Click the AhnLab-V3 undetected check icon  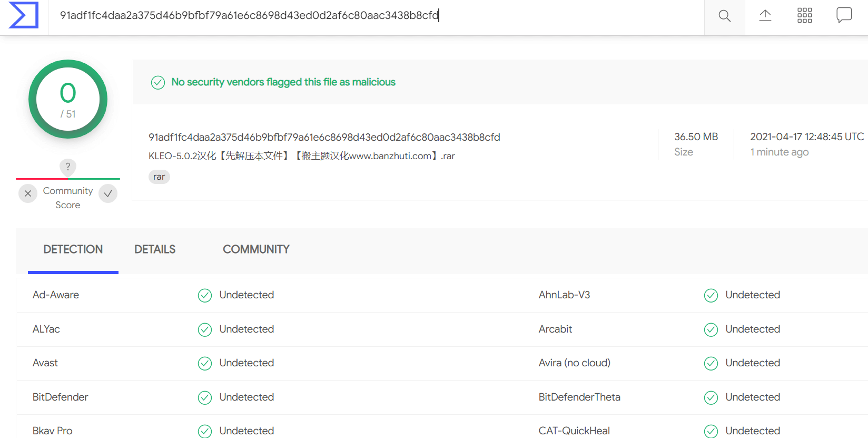[x=711, y=296]
